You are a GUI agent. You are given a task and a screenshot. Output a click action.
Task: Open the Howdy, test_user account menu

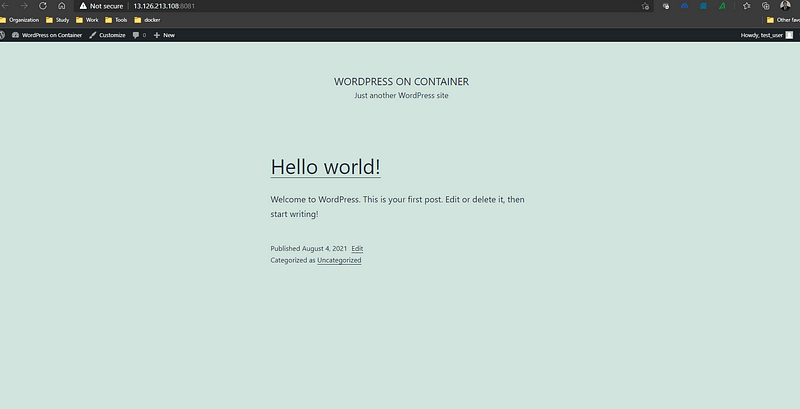tap(767, 35)
